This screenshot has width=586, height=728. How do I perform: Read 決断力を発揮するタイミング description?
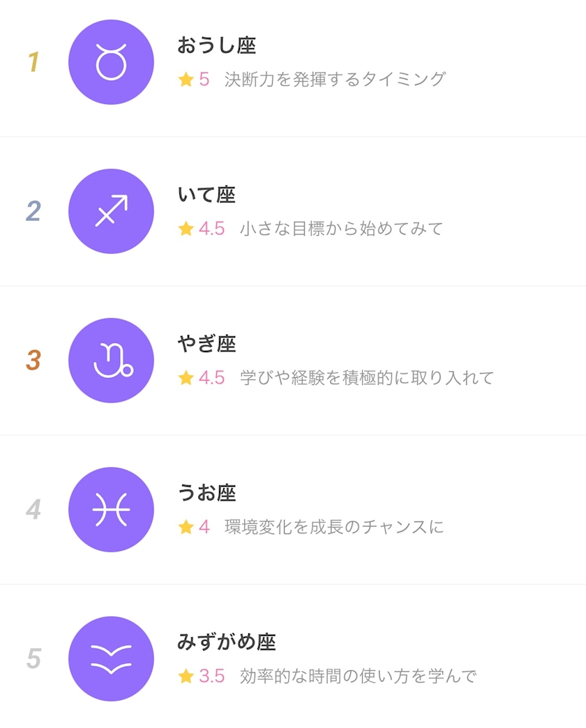[x=335, y=79]
